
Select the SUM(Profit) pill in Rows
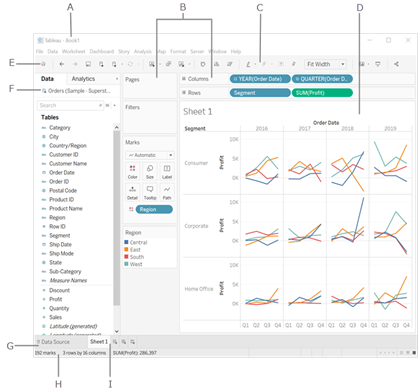point(322,93)
